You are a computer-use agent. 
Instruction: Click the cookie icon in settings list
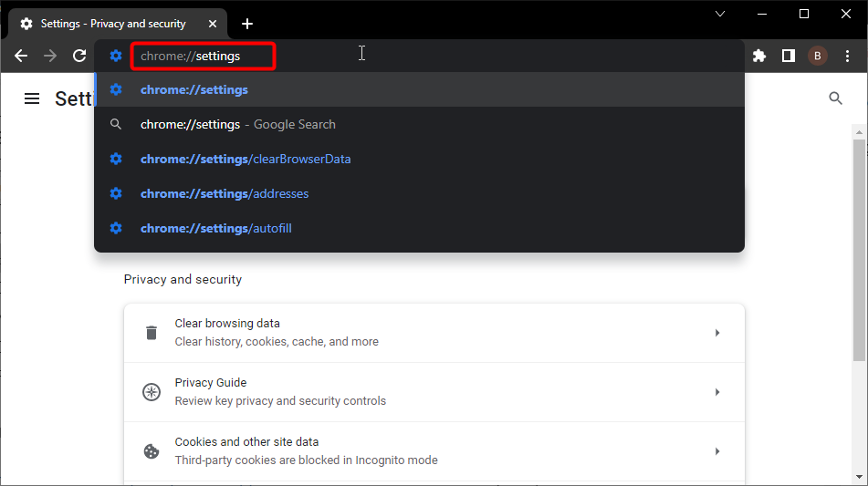point(152,451)
